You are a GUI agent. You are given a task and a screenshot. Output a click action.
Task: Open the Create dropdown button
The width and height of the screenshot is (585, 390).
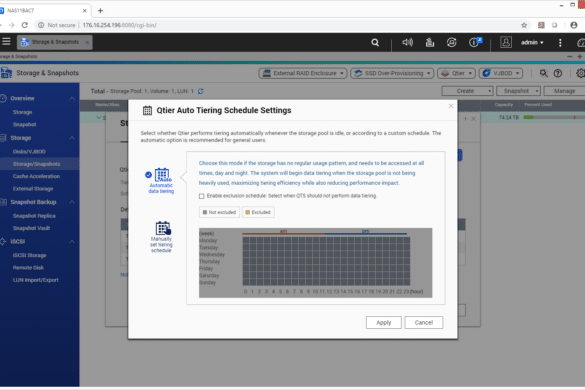coord(467,91)
